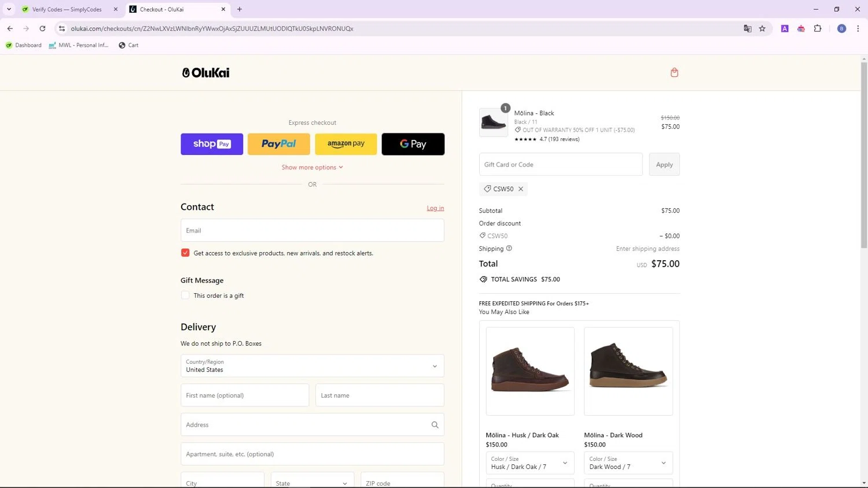Pay with Google Pay button
Image resolution: width=868 pixels, height=488 pixels.
pos(413,144)
